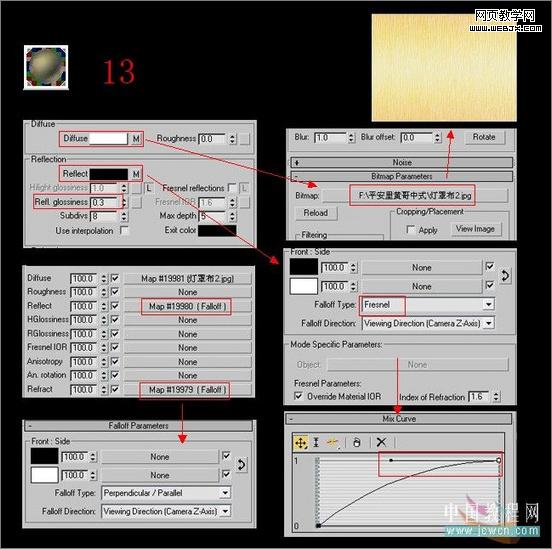Toggle the Apply cropping checkbox
The width and height of the screenshot is (552, 549).
tap(410, 230)
